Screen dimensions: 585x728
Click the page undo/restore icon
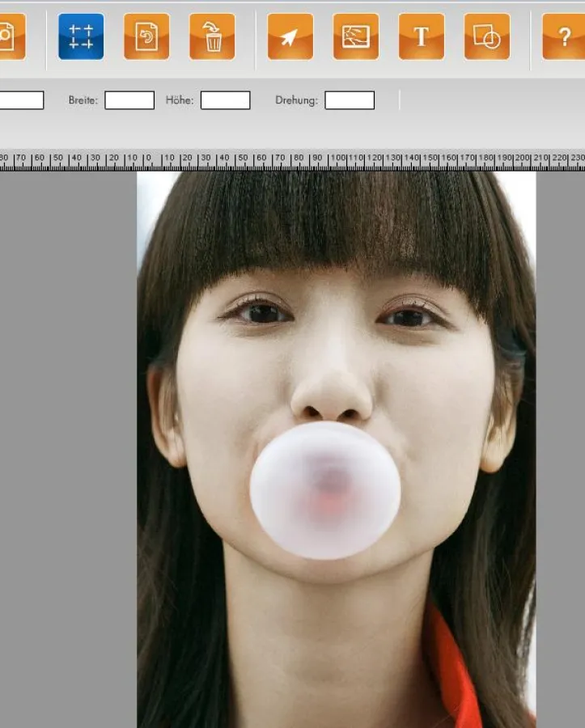pyautogui.click(x=146, y=36)
